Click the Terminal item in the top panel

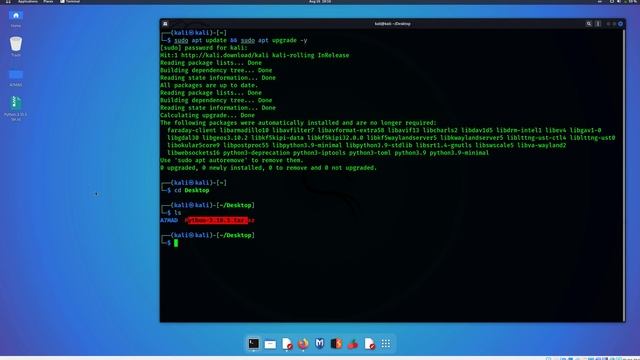tap(70, 2)
